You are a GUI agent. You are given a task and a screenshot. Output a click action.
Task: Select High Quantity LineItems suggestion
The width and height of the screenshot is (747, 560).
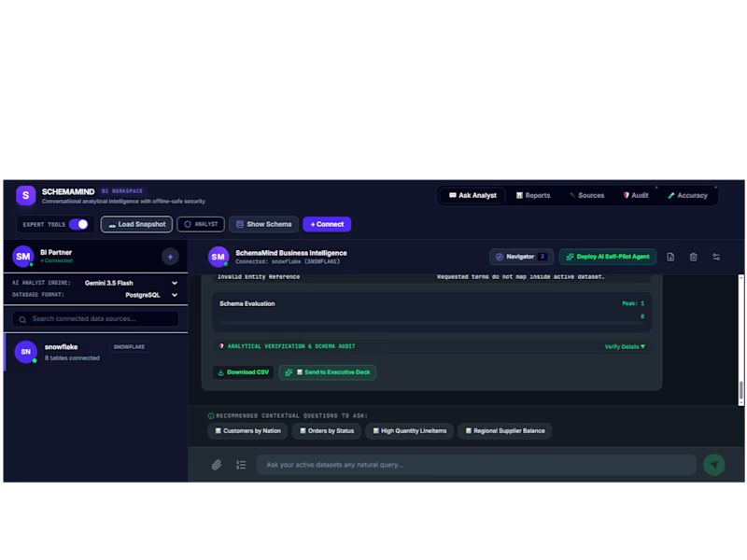pos(409,431)
